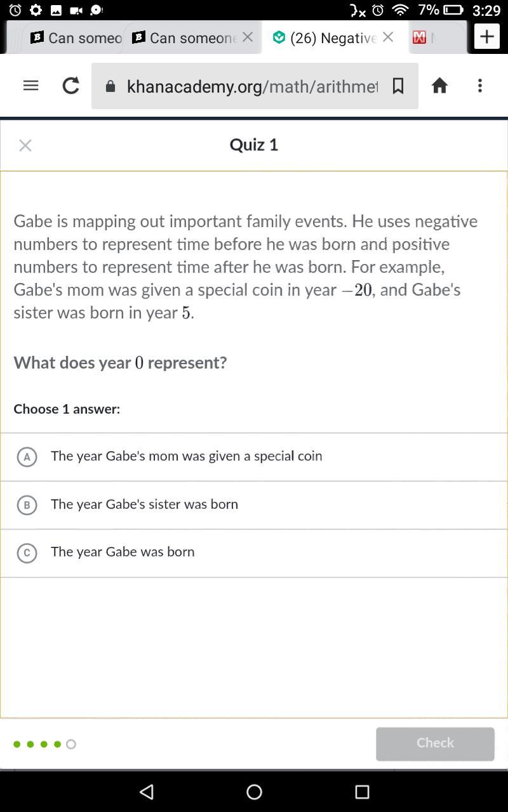Tap the Android back navigation button
Screen dimensions: 508x812
(x=147, y=791)
